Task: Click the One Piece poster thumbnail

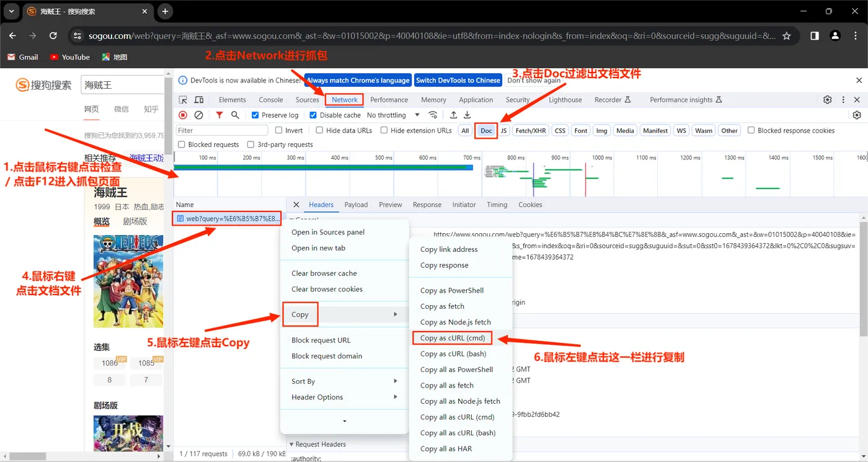Action: 128,281
